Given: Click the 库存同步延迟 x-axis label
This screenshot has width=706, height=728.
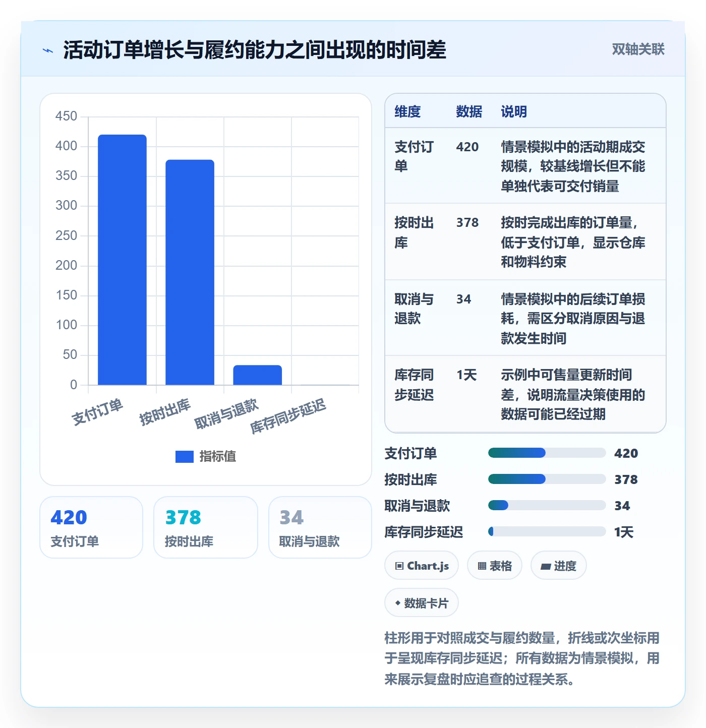Looking at the screenshot, I should [288, 416].
